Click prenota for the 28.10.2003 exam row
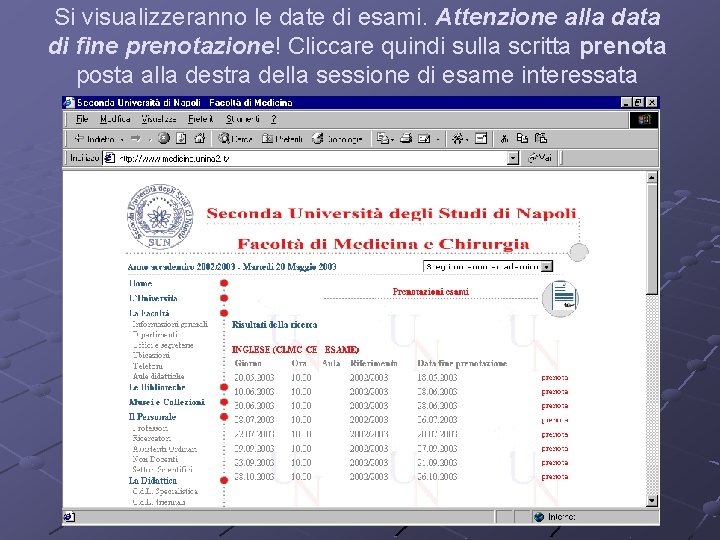Viewport: 720px width, 540px height. tap(555, 477)
